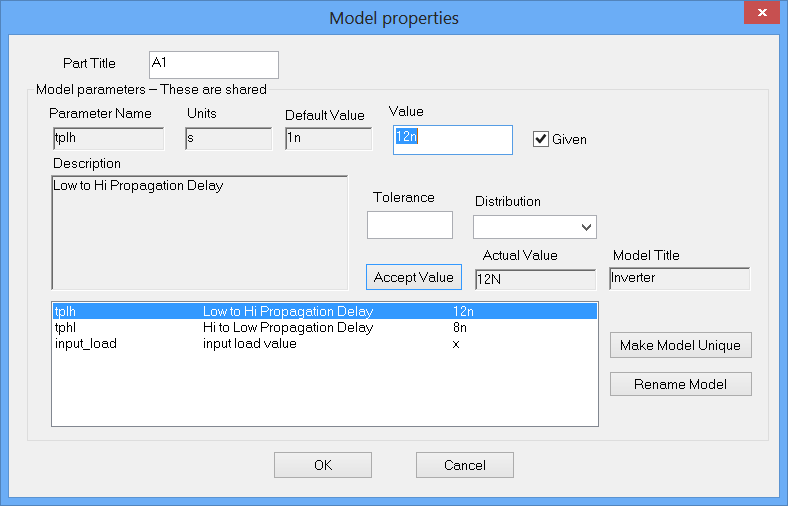
Task: Click the Model Title field
Action: (679, 278)
